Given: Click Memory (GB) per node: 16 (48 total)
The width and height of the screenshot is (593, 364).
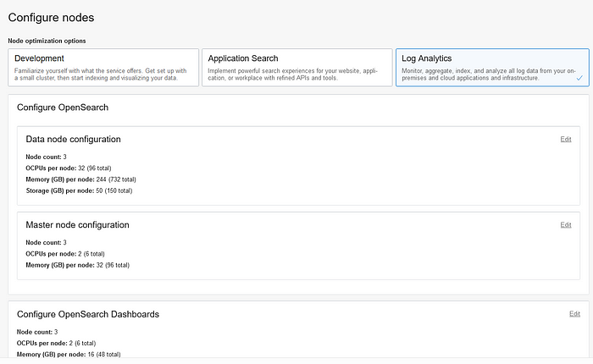Looking at the screenshot, I should pyautogui.click(x=69, y=355).
